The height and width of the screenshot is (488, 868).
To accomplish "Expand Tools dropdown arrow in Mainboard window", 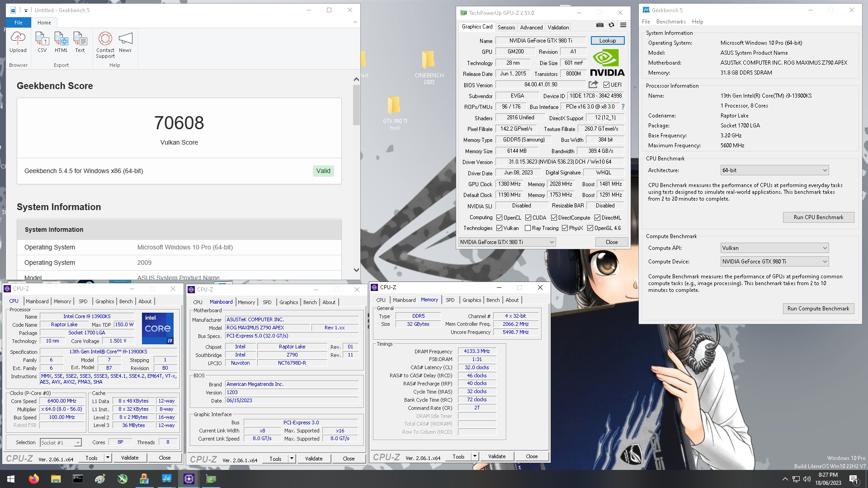I will 292,459.
